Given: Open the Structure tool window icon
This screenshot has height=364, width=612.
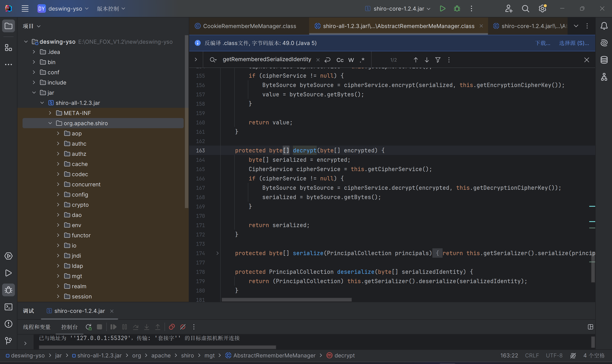Looking at the screenshot, I should point(9,48).
